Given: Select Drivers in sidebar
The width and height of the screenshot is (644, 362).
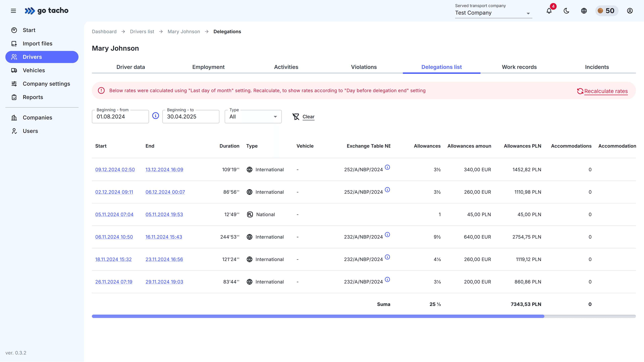Looking at the screenshot, I should click(42, 57).
